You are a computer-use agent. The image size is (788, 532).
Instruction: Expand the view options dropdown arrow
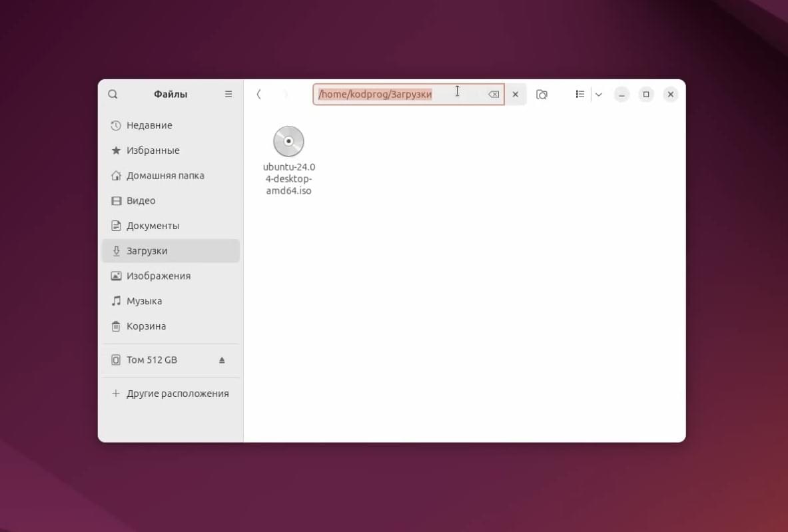tap(599, 95)
